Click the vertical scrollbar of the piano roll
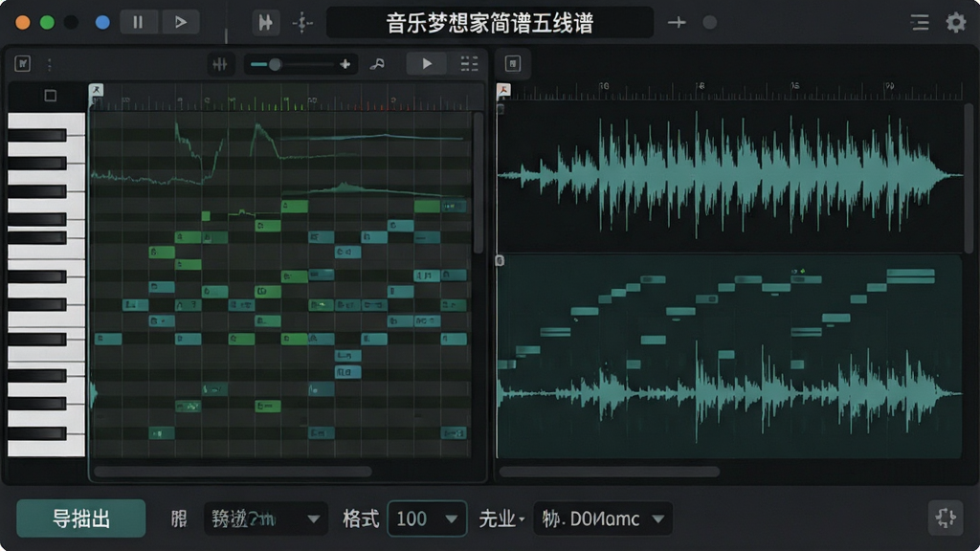The height and width of the screenshot is (551, 980). tap(479, 183)
